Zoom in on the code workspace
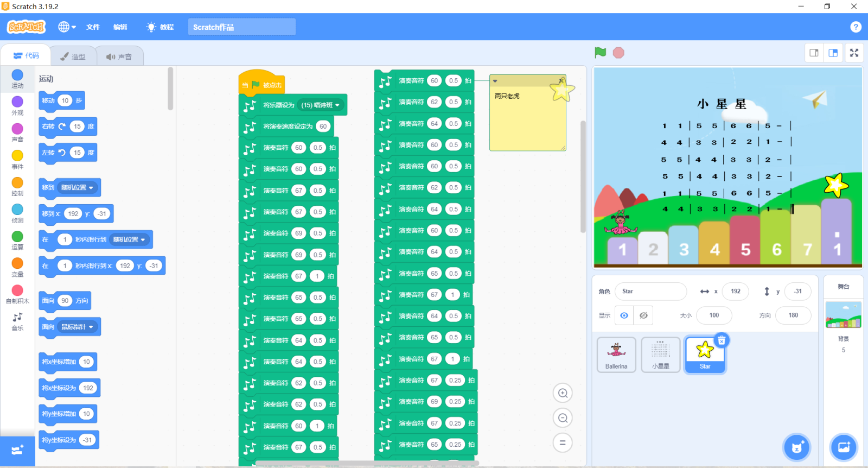The height and width of the screenshot is (468, 868). click(563, 393)
